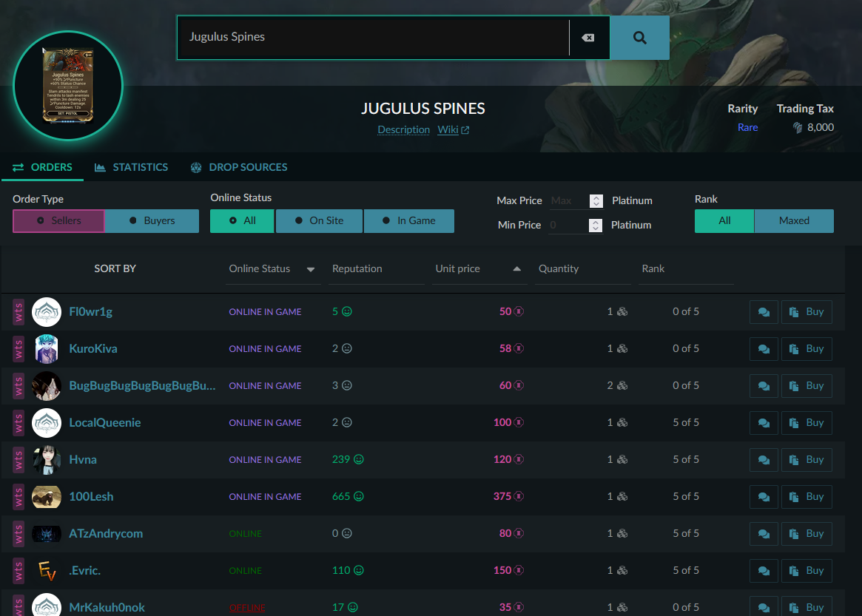The width and height of the screenshot is (862, 616).
Task: Buy from .Evric.
Action: click(807, 570)
